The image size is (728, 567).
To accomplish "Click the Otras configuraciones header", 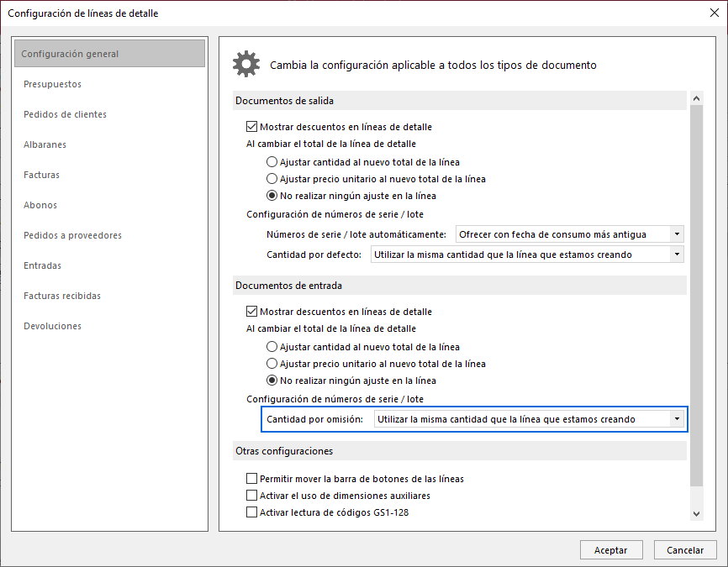I will tap(460, 451).
